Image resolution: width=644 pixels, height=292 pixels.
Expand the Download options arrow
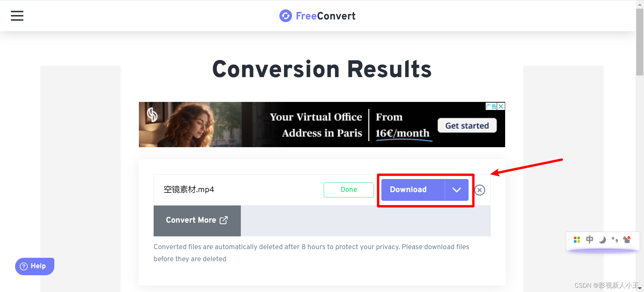point(457,190)
